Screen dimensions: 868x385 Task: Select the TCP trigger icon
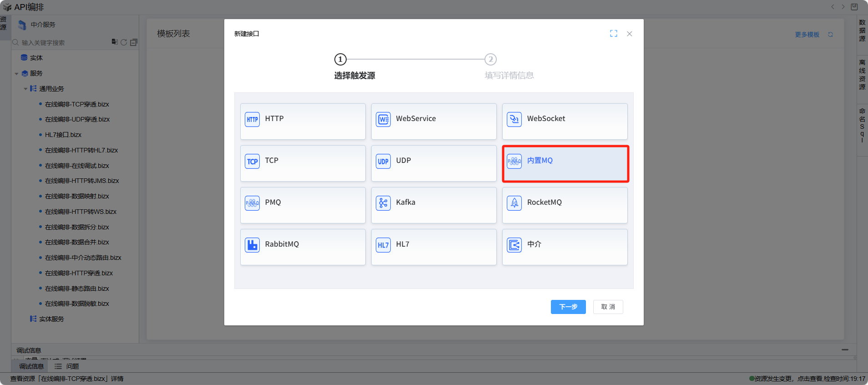pos(252,161)
